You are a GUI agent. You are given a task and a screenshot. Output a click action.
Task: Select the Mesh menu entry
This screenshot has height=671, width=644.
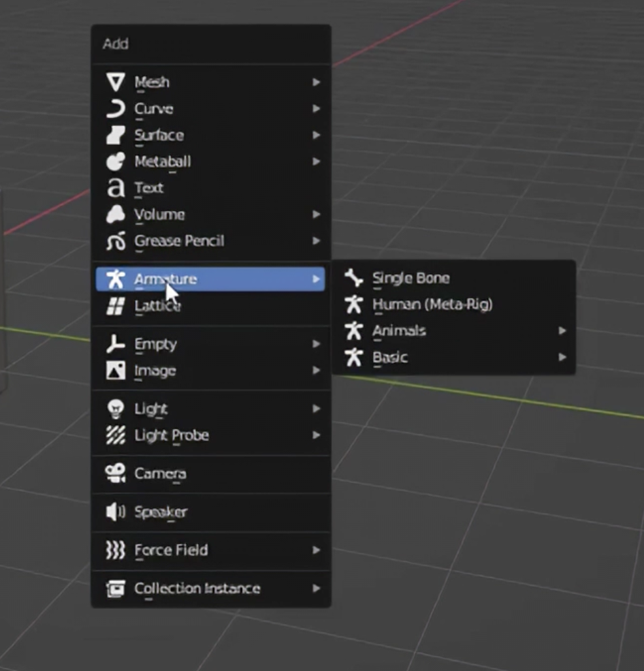pyautogui.click(x=211, y=82)
